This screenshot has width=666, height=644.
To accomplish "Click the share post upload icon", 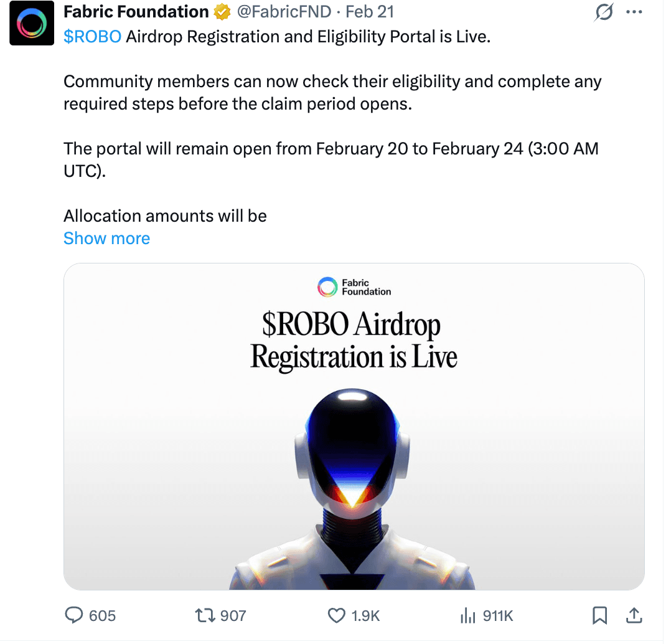I will click(634, 616).
